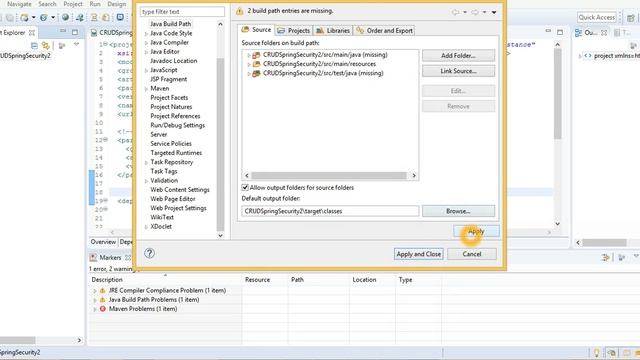The height and width of the screenshot is (360, 640).
Task: Click the forward navigation arrow in dialog header
Action: 475,12
